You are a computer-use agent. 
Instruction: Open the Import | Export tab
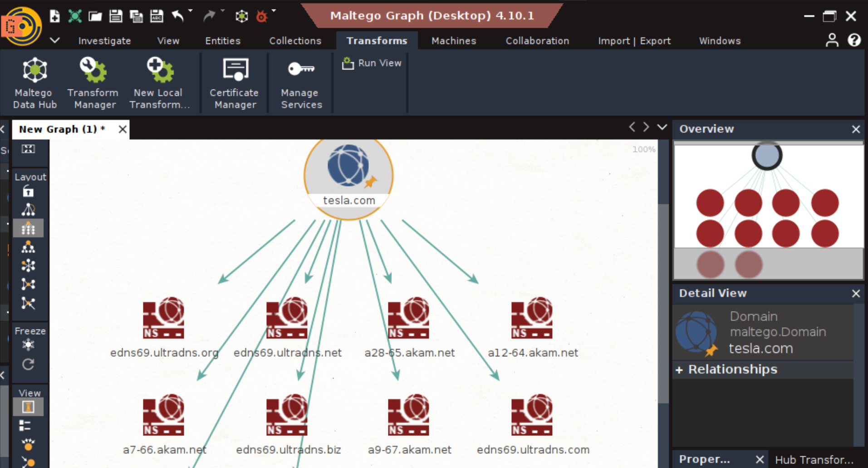tap(634, 41)
